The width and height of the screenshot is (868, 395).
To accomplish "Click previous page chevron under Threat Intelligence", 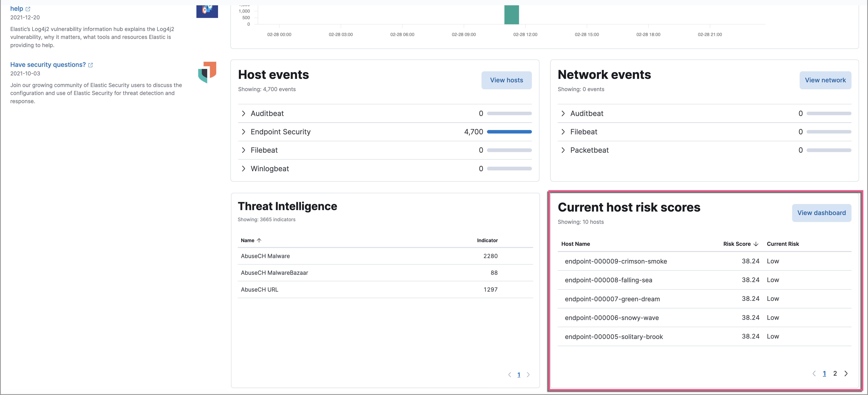I will [509, 374].
